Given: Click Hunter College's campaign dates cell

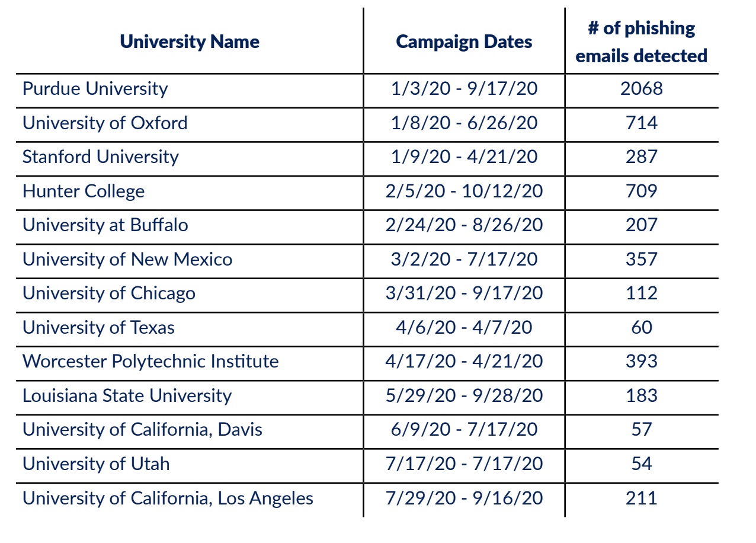Looking at the screenshot, I should click(464, 191).
